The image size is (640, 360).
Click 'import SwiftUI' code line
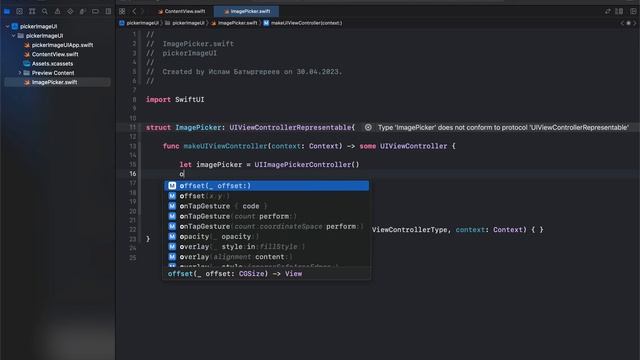(175, 100)
